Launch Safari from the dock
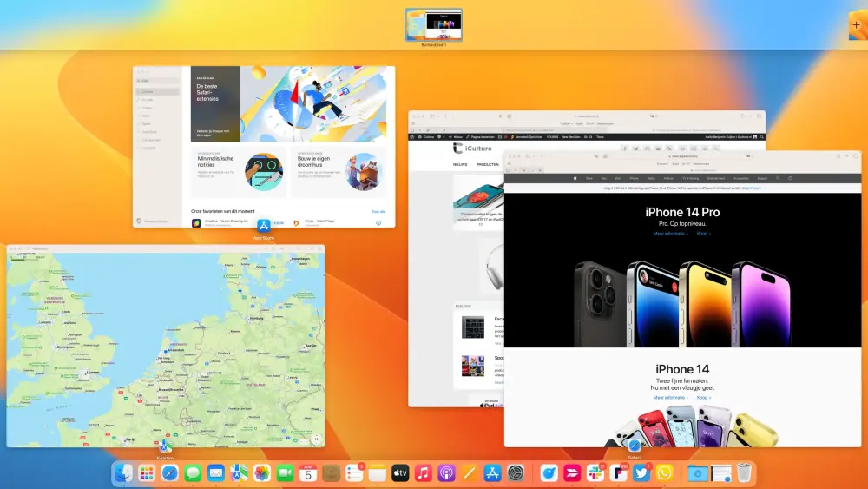Image resolution: width=868 pixels, height=489 pixels. (x=170, y=473)
